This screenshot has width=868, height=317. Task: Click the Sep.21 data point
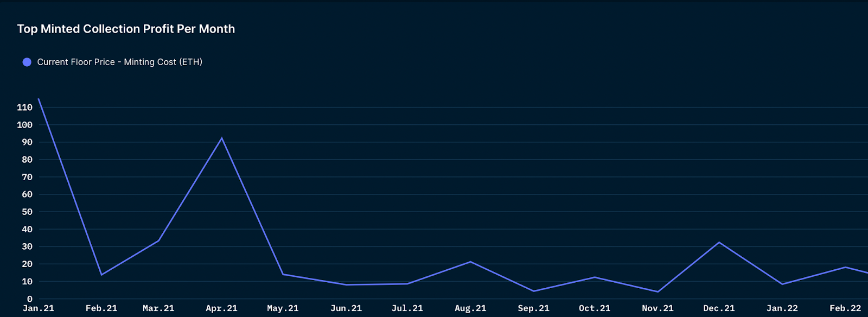coord(534,291)
